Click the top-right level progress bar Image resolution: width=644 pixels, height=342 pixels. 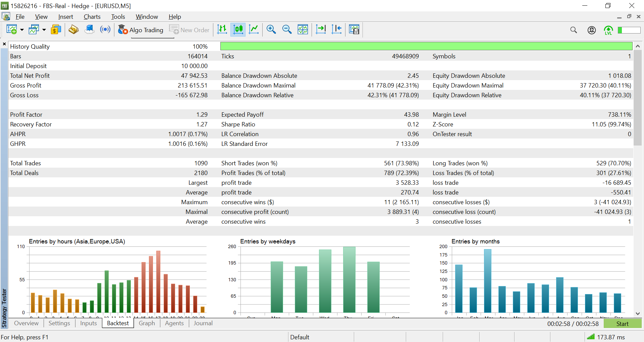[x=629, y=30]
